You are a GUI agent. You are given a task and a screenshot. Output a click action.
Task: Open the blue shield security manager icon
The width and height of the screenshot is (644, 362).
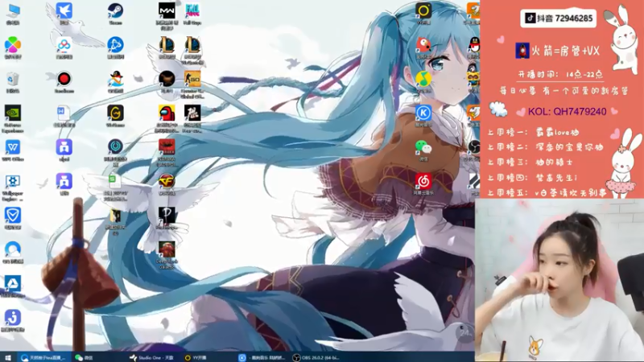coord(13,218)
